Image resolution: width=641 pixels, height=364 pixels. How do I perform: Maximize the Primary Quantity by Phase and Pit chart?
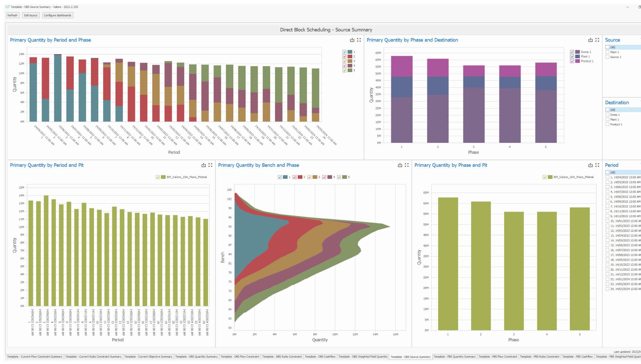pyautogui.click(x=597, y=165)
